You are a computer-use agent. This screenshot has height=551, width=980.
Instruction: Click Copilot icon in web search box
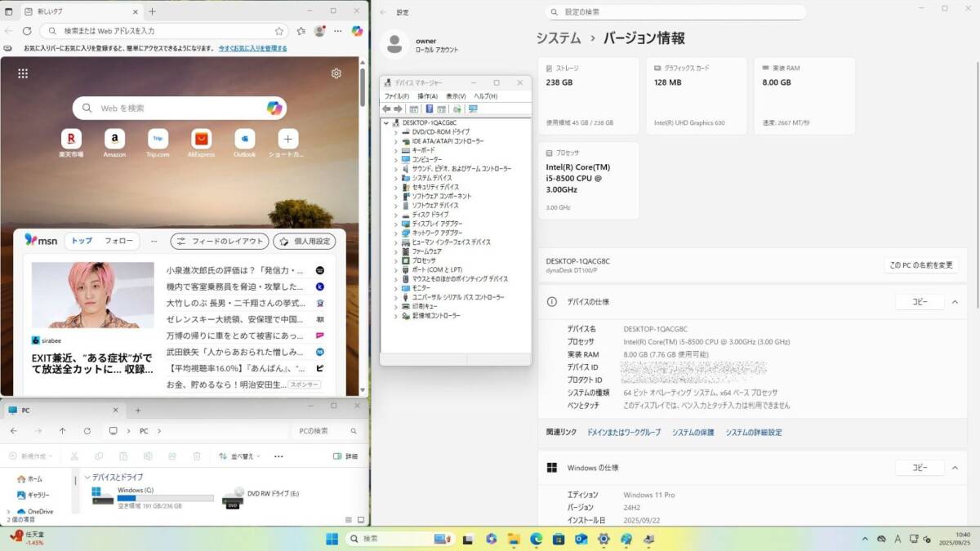[274, 108]
